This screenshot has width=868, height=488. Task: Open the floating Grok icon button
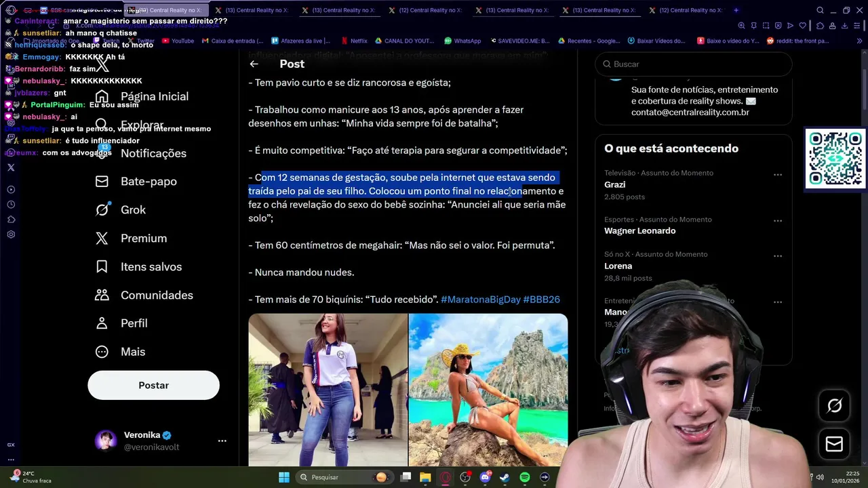click(x=834, y=405)
